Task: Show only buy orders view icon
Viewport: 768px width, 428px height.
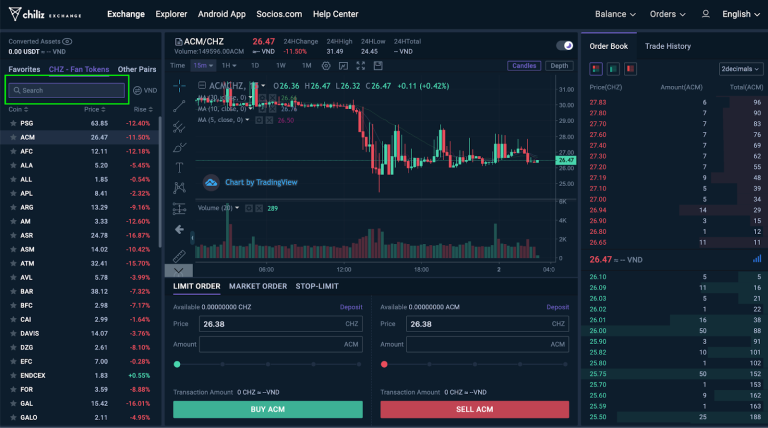Action: 613,69
